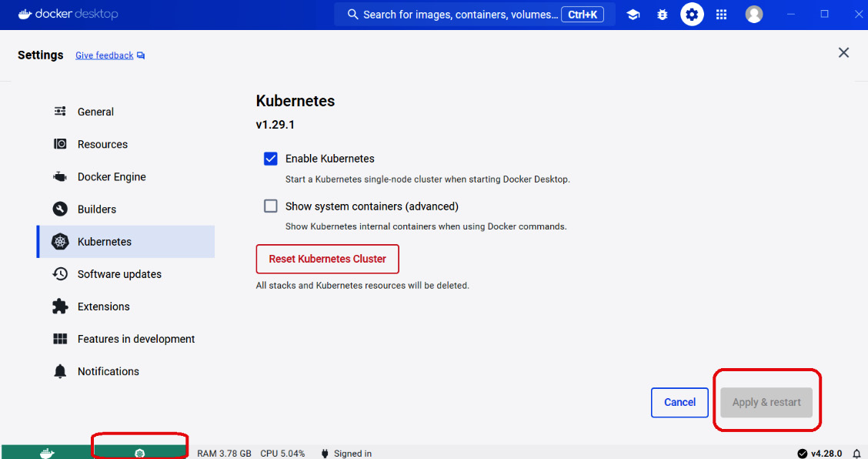Open the Learning center graduation cap icon
The width and height of the screenshot is (868, 459).
click(633, 15)
